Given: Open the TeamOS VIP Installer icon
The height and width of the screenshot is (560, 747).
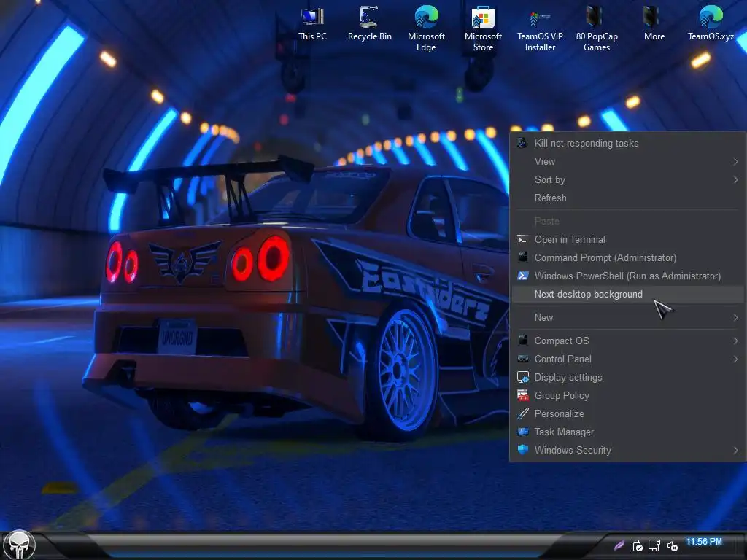Looking at the screenshot, I should point(540,28).
